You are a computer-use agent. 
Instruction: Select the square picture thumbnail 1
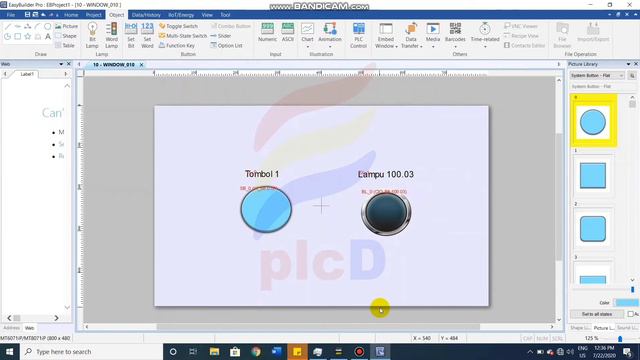[593, 176]
